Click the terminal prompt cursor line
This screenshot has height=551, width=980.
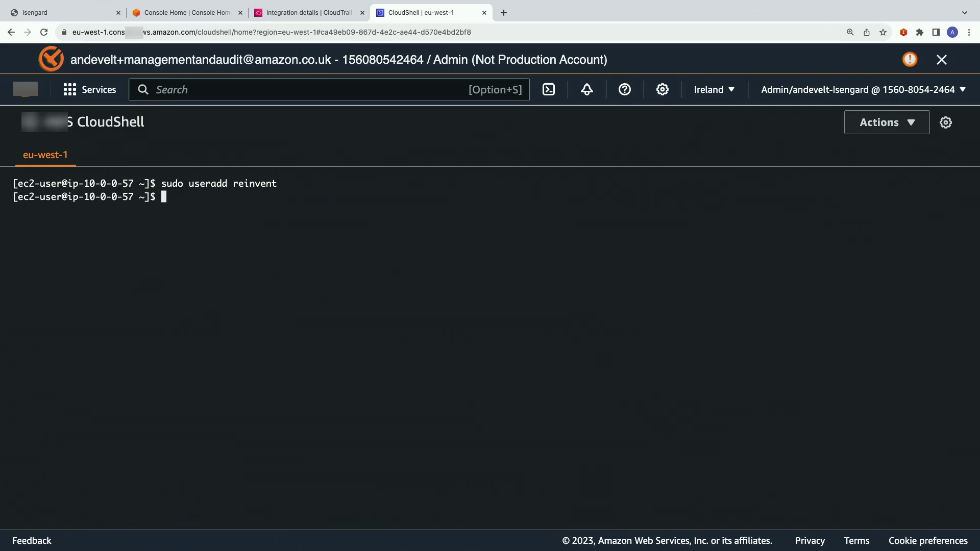[89, 197]
